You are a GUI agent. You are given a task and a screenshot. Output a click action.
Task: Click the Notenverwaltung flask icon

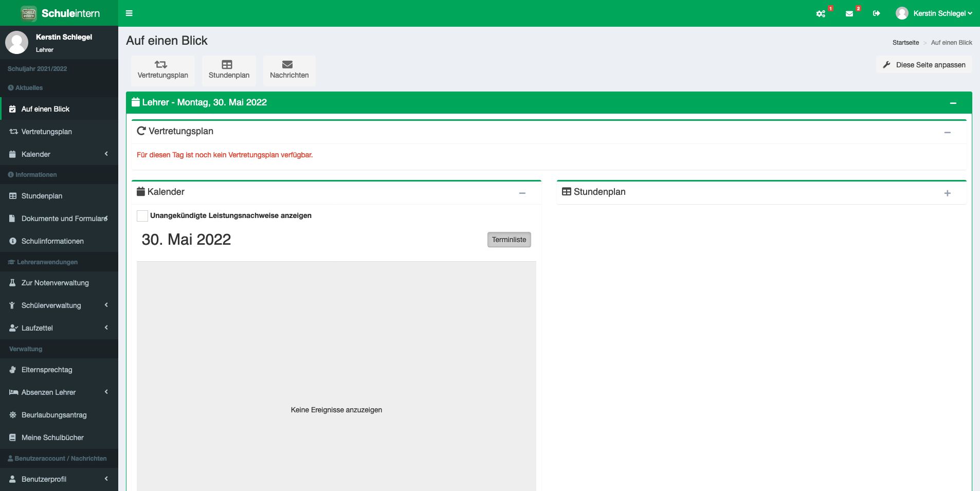pyautogui.click(x=12, y=283)
